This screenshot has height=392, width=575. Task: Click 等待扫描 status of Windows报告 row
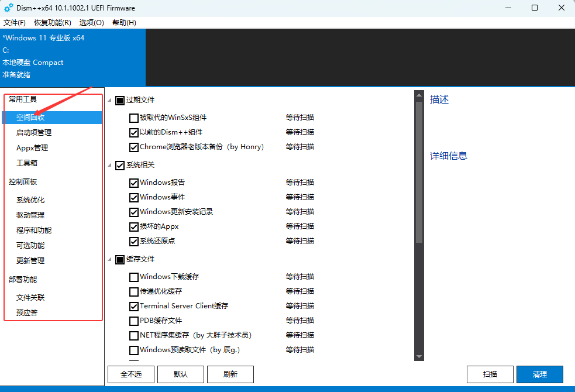click(x=300, y=182)
